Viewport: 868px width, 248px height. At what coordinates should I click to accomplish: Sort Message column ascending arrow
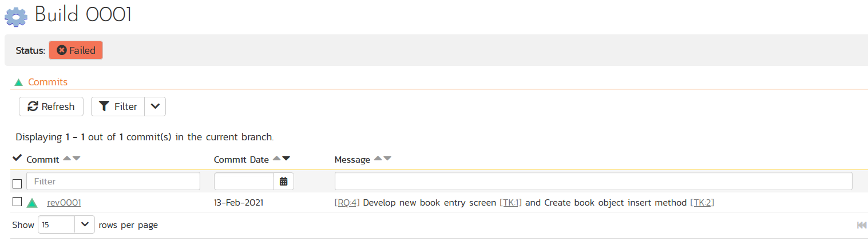(x=378, y=159)
